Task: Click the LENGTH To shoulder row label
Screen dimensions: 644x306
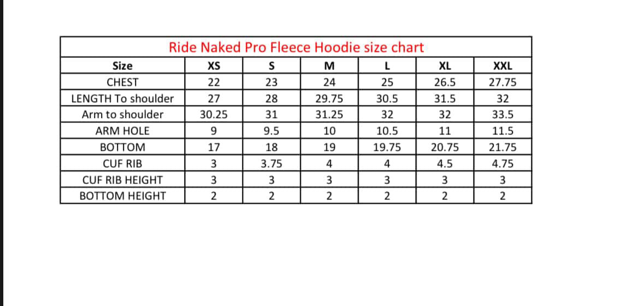Action: coord(122,99)
